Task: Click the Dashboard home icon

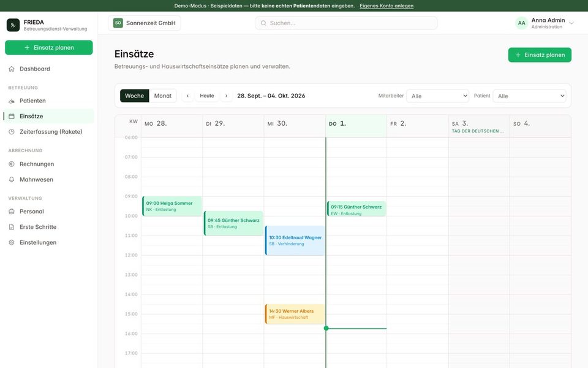Action: (x=12, y=69)
